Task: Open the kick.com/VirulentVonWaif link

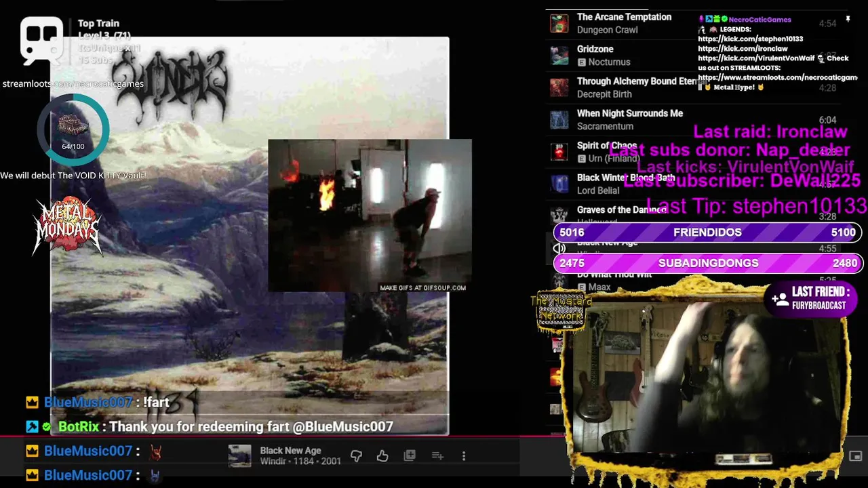Action: tap(756, 58)
